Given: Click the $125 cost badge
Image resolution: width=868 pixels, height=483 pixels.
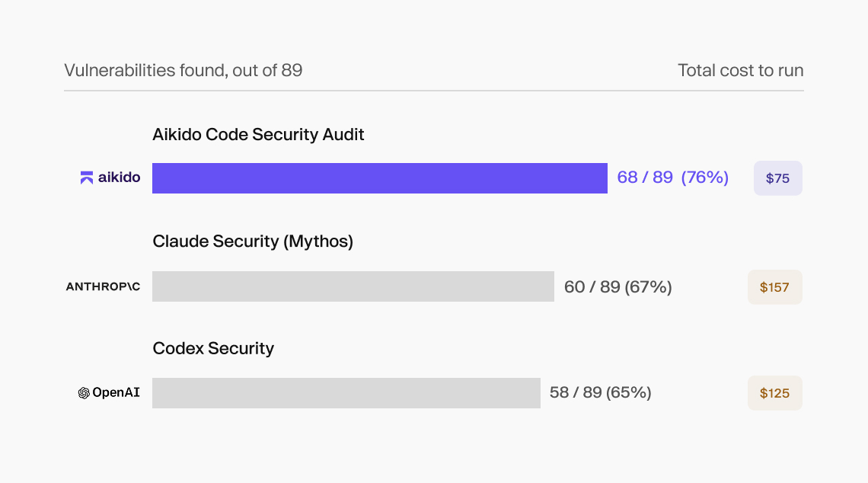Looking at the screenshot, I should point(774,392).
